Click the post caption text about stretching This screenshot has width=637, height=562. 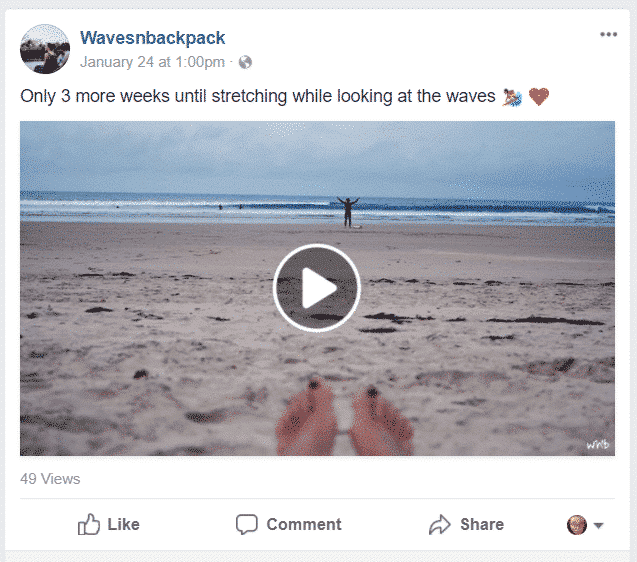click(x=258, y=96)
